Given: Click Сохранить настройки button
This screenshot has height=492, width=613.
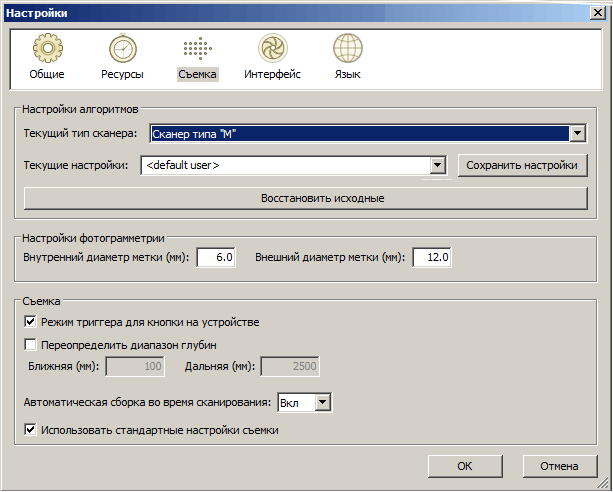Looking at the screenshot, I should [522, 165].
